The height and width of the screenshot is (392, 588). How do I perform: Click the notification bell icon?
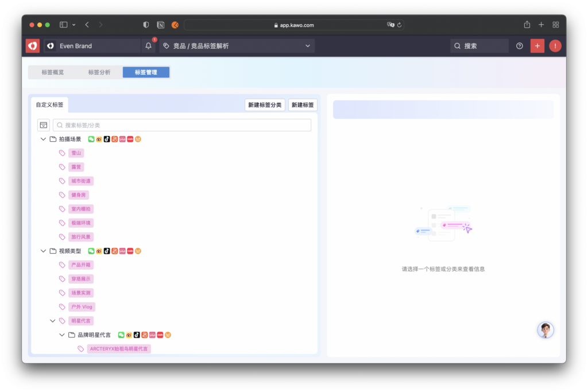click(x=148, y=46)
